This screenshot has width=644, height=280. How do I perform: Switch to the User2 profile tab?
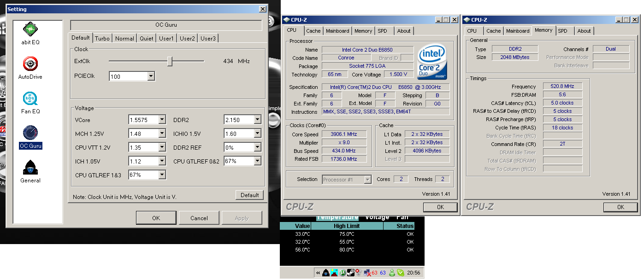187,39
